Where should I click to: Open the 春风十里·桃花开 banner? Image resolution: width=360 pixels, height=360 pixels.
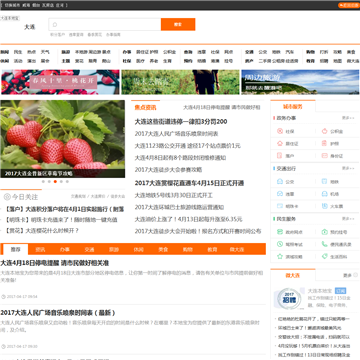click(x=60, y=82)
